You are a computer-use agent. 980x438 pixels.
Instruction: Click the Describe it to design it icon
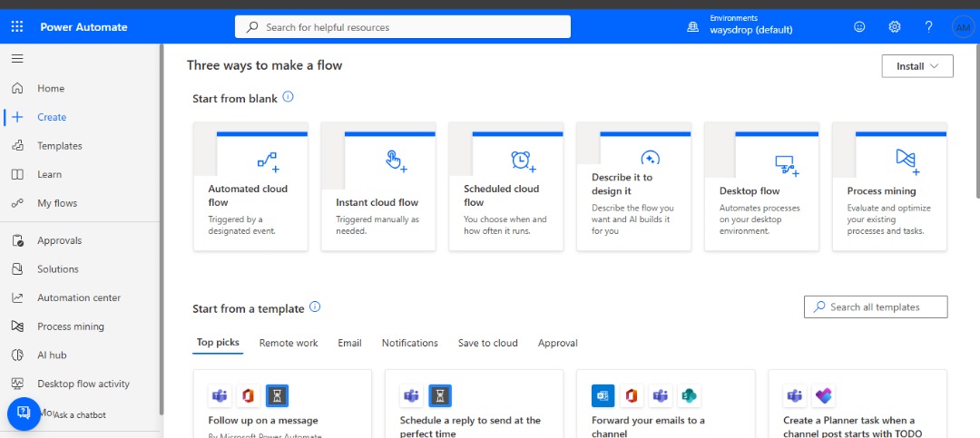tap(651, 157)
